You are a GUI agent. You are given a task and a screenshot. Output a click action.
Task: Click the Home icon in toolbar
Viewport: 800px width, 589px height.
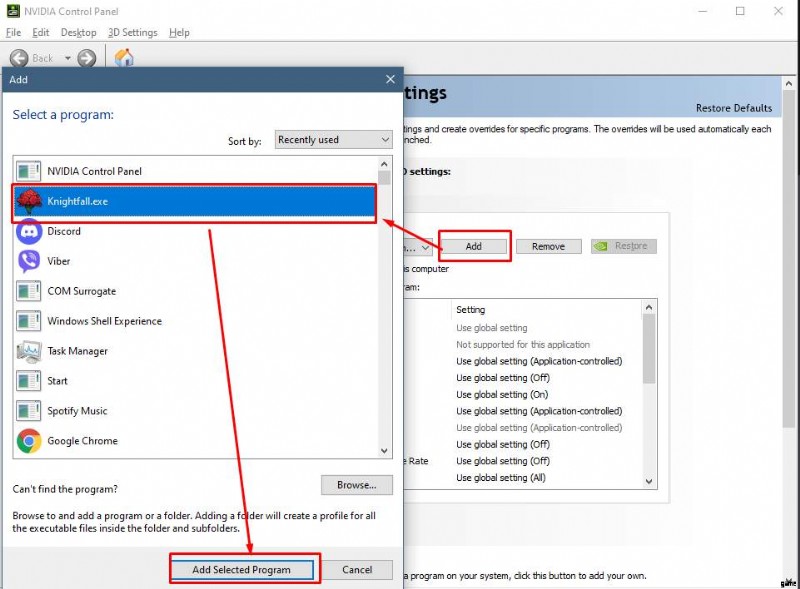[x=124, y=58]
